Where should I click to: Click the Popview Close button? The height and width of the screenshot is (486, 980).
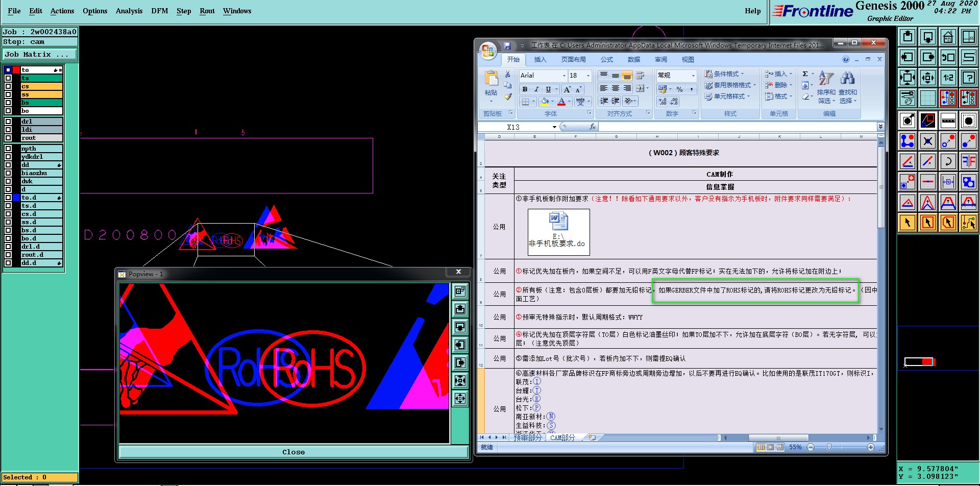(x=293, y=452)
